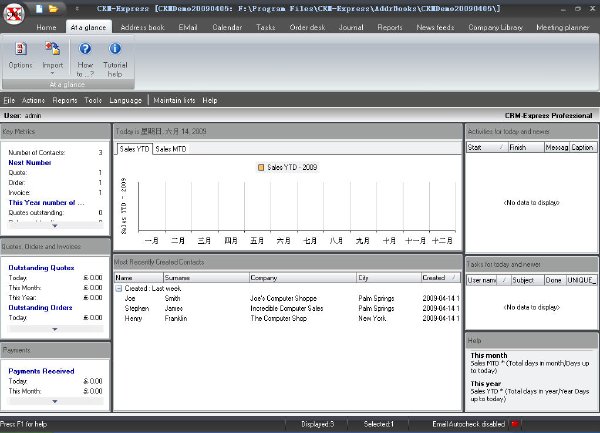Select the At a glance ribbon tab
600x433 pixels.
88,27
